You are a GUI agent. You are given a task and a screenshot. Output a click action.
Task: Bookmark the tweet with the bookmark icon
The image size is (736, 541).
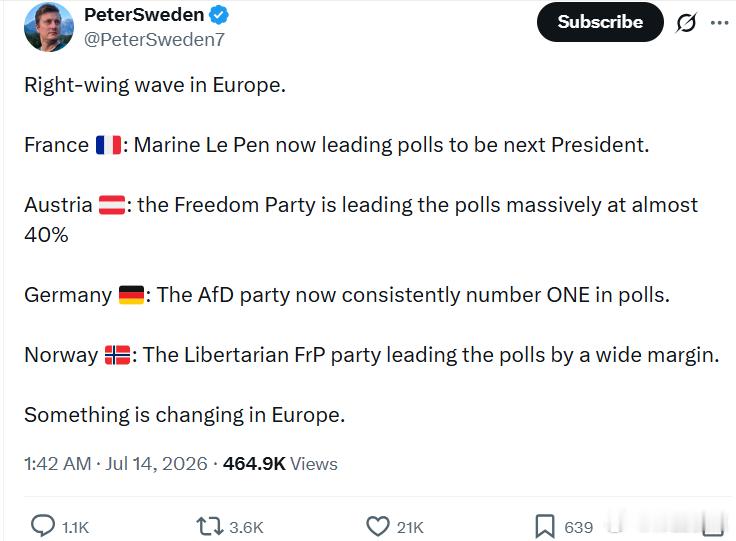coord(545,526)
